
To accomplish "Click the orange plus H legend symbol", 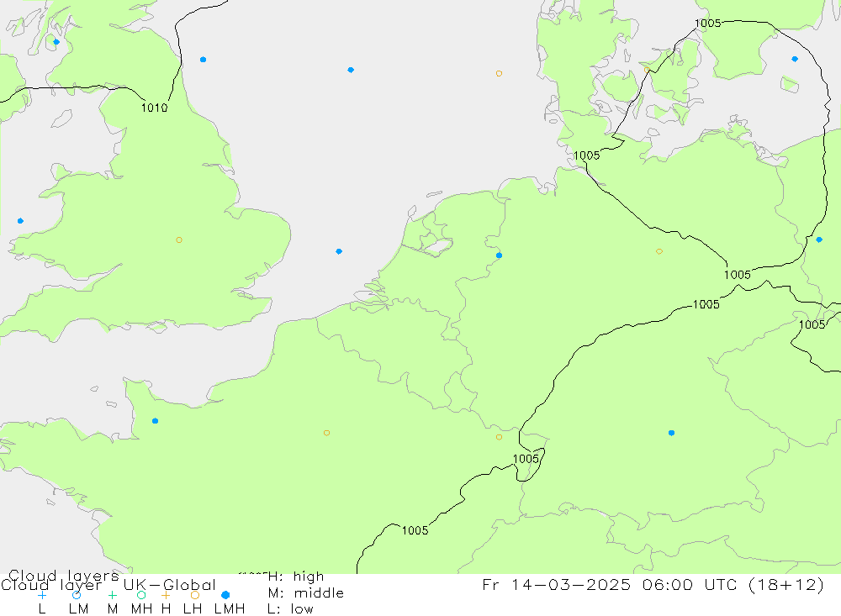I will (166, 595).
